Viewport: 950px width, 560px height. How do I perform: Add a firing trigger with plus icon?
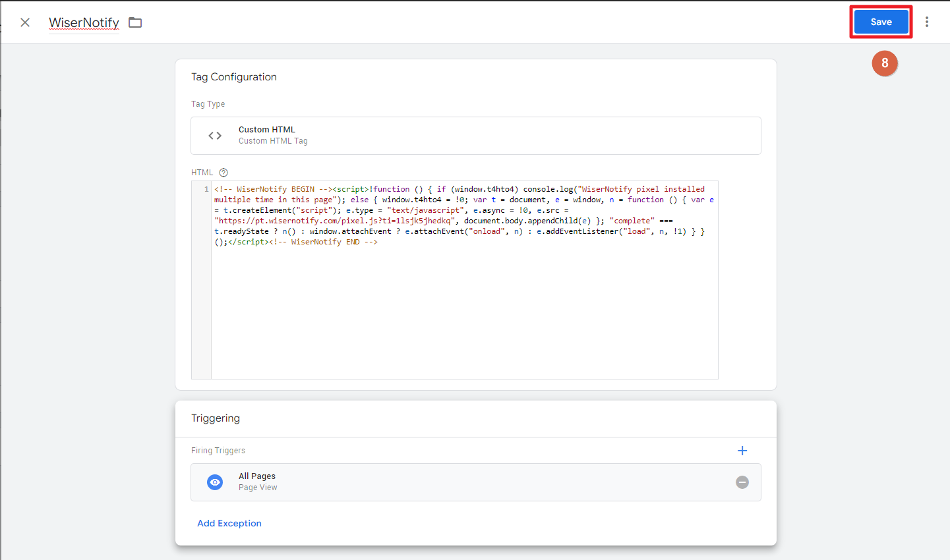point(742,451)
